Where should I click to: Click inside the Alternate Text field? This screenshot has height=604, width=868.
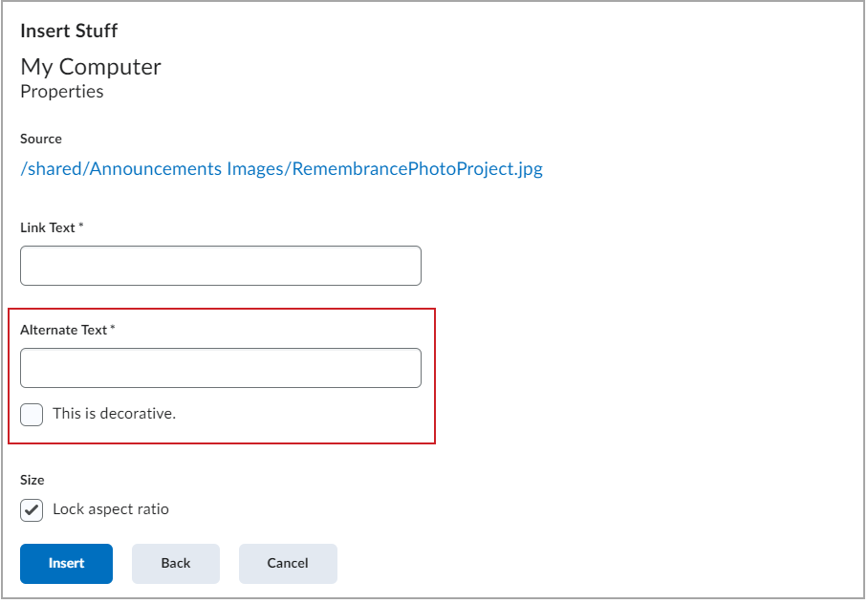[220, 367]
